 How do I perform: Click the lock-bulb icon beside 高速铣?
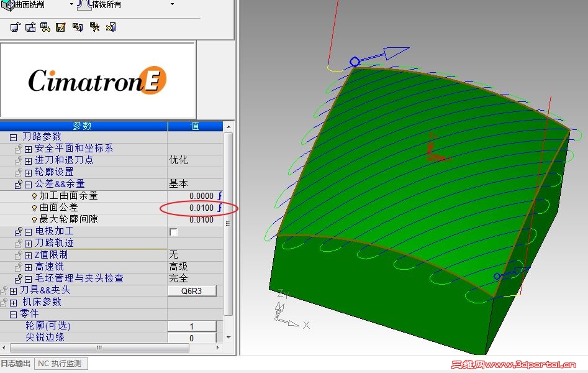point(19,267)
